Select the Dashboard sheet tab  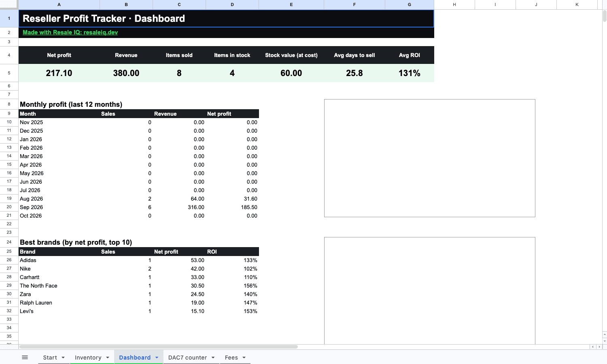[135, 358]
